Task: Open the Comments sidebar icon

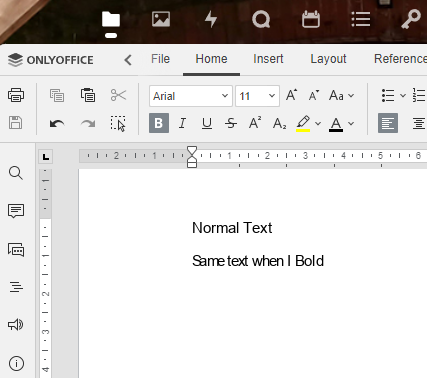Action: pyautogui.click(x=16, y=211)
